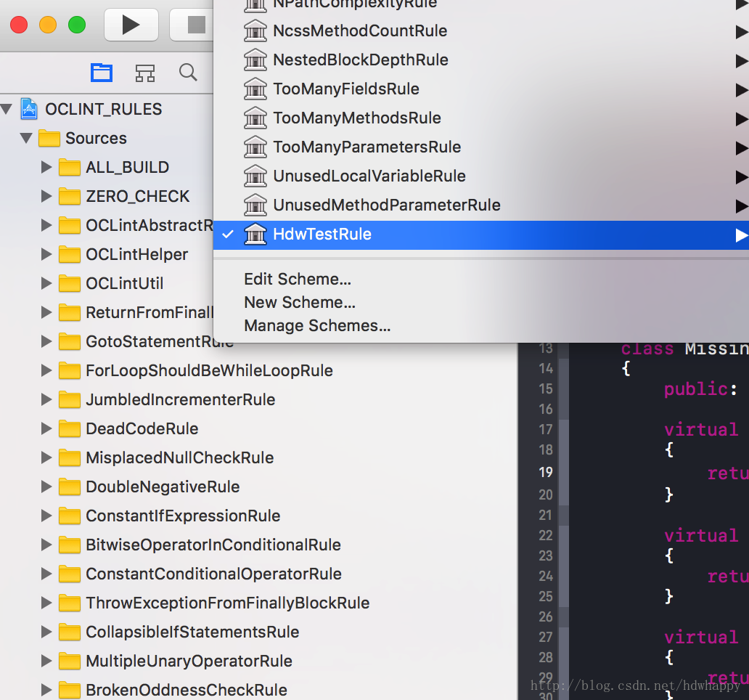This screenshot has height=700, width=749.
Task: Select the OCLINT_RULES project file icon
Action: tap(28, 109)
